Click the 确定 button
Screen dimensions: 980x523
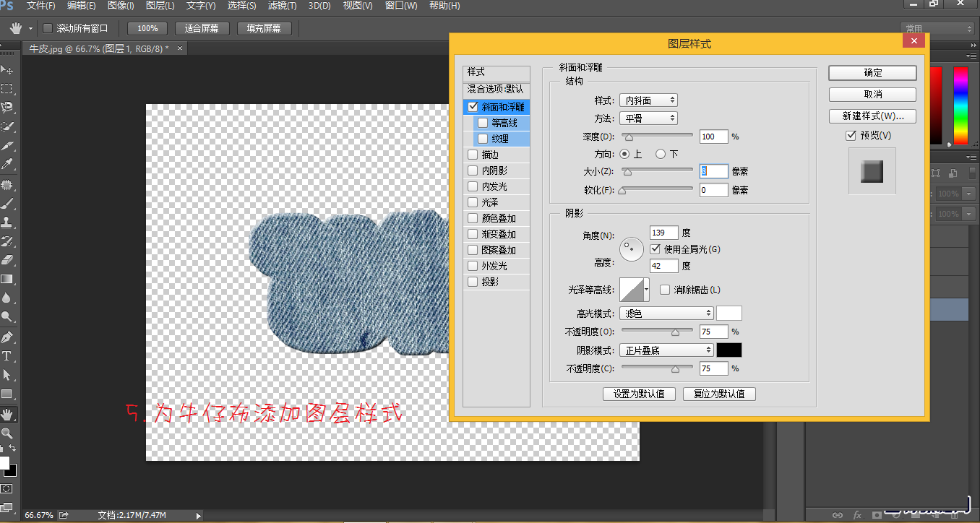click(871, 73)
